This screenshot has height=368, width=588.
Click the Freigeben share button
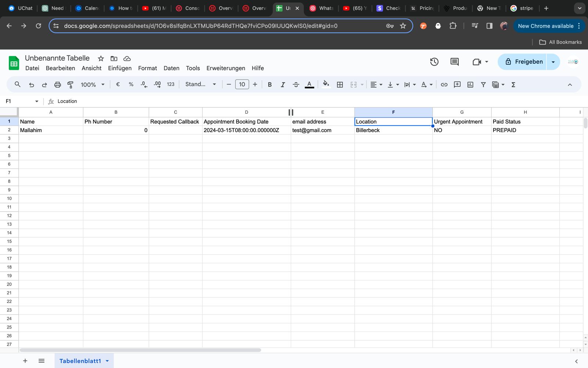523,62
